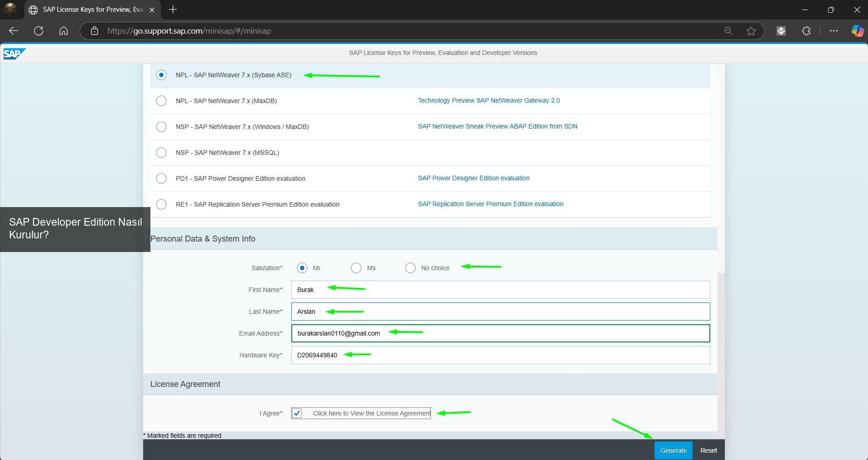This screenshot has height=460, width=868.
Task: Open the Copilot icon in toolbar
Action: click(x=857, y=31)
